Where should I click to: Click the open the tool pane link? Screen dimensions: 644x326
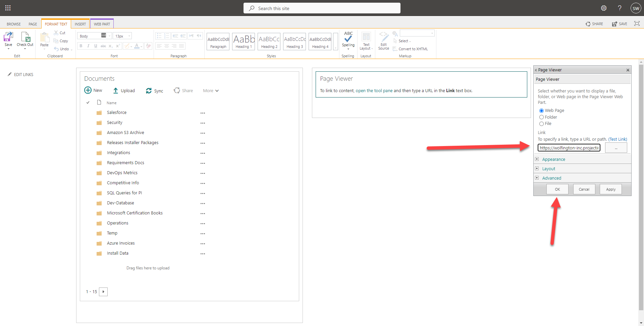pos(374,91)
